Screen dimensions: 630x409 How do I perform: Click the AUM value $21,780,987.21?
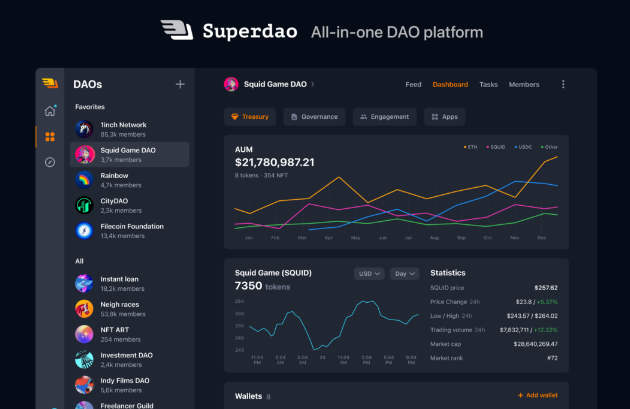pyautogui.click(x=274, y=162)
